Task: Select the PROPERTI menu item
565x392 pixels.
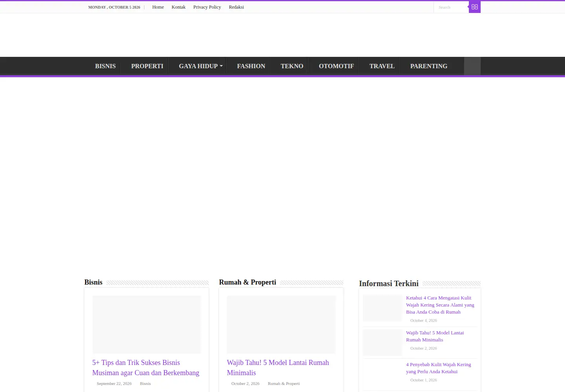Action: pyautogui.click(x=147, y=66)
